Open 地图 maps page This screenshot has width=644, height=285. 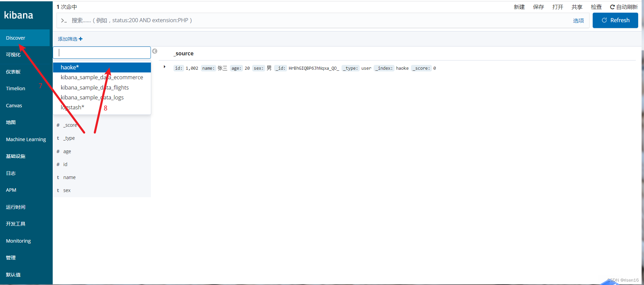[11, 122]
